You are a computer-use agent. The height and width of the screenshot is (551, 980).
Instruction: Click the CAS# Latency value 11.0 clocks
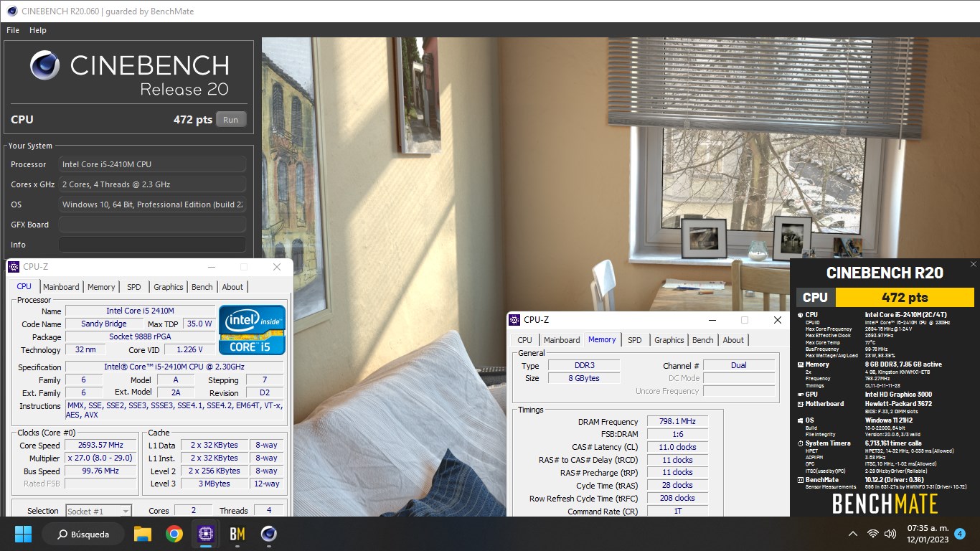click(677, 447)
